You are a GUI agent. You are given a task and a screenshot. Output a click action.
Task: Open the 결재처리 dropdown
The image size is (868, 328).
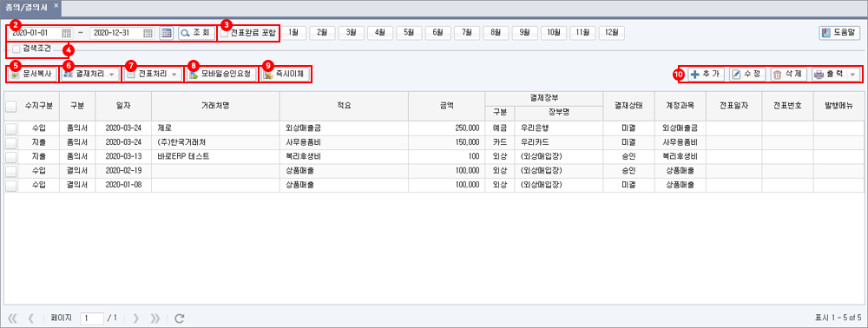(x=90, y=74)
